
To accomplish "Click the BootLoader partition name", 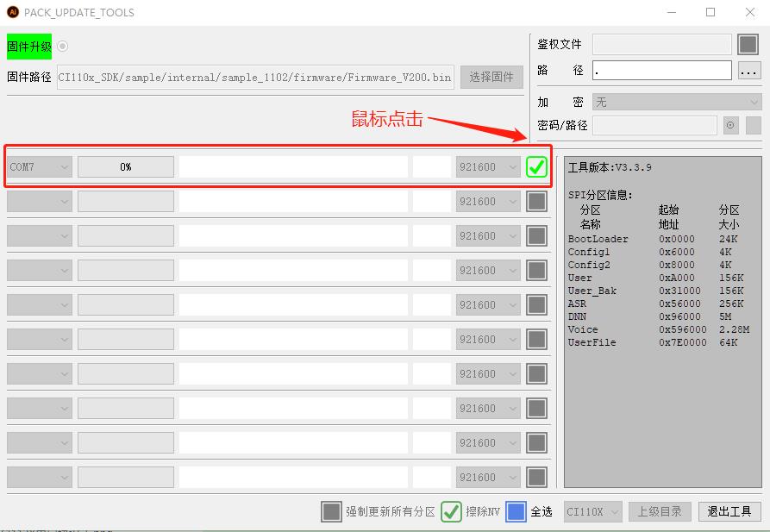I will click(598, 239).
